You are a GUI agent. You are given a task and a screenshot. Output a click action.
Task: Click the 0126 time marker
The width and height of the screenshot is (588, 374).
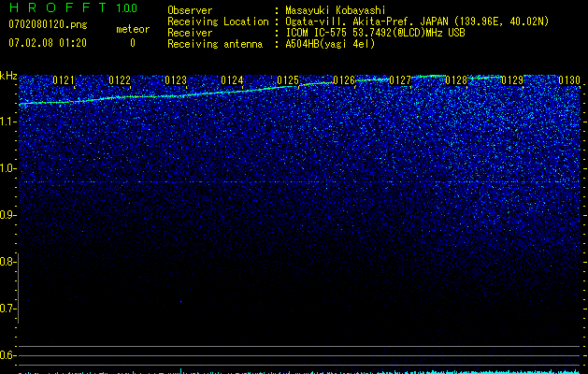[344, 80]
